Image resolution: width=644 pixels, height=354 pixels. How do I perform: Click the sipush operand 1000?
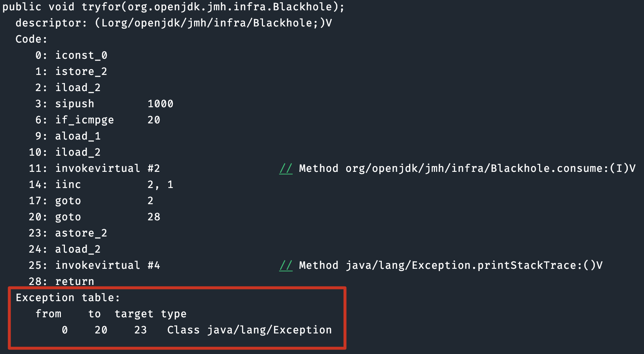160,104
